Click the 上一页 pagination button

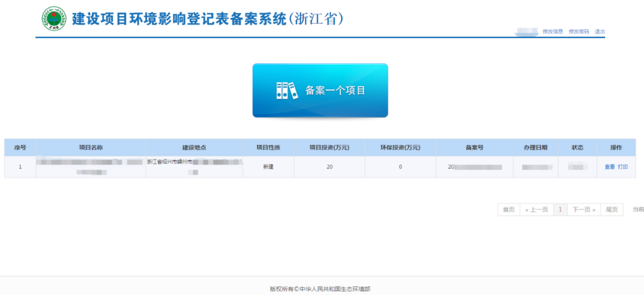(x=536, y=210)
